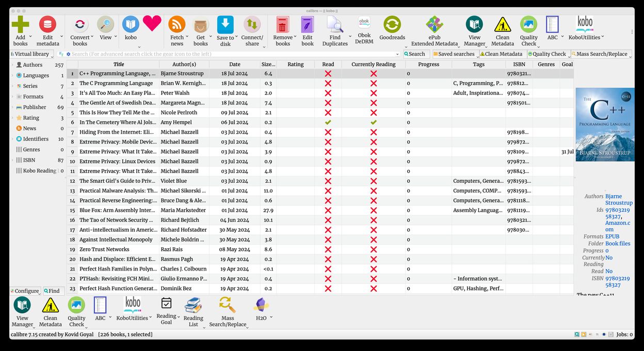The image size is (644, 351).
Task: Click ePub Extended Metadata icon
Action: click(x=434, y=24)
